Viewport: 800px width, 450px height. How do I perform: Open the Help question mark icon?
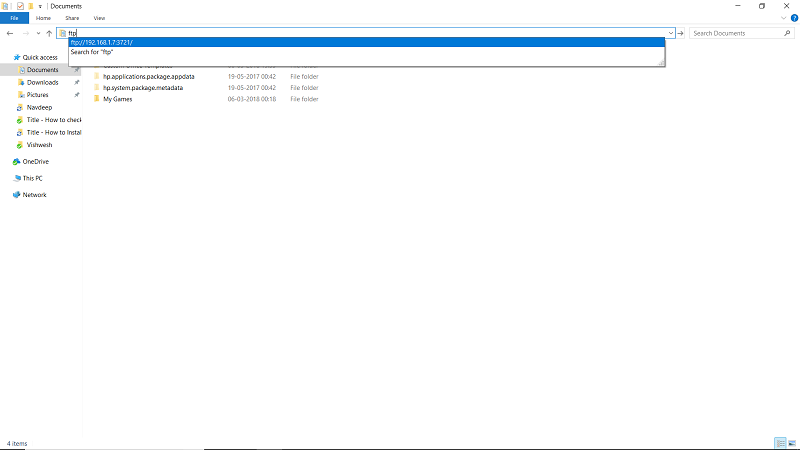pos(794,18)
